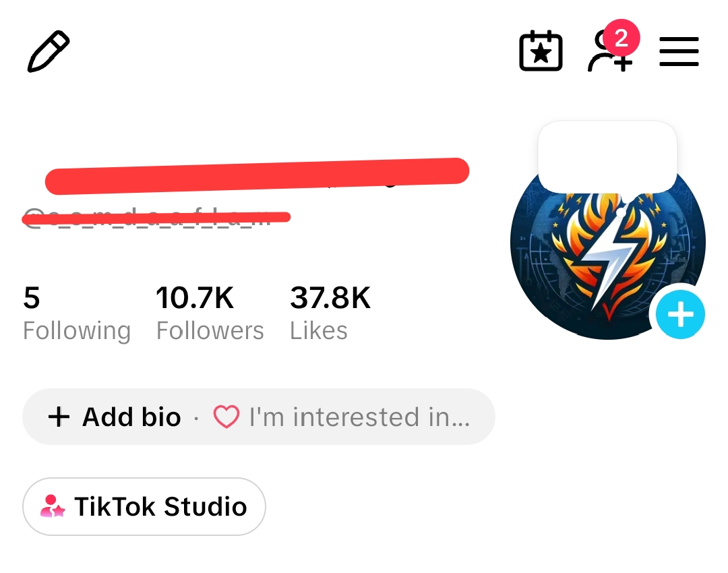The height and width of the screenshot is (573, 728).
Task: Click the blue plus on profile picture
Action: point(680,314)
